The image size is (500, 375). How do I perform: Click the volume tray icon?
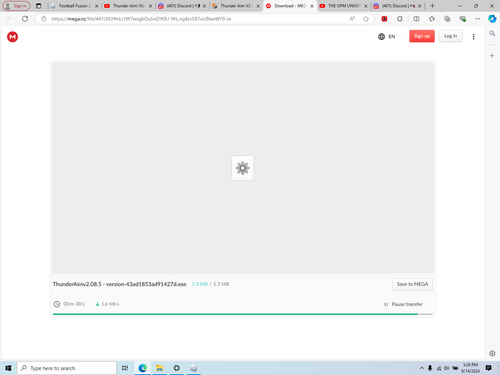pyautogui.click(x=447, y=368)
